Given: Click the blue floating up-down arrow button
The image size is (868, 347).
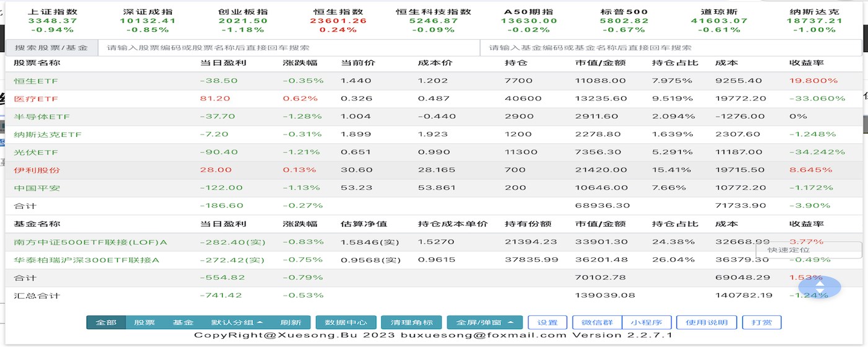Looking at the screenshot, I should pos(820,287).
